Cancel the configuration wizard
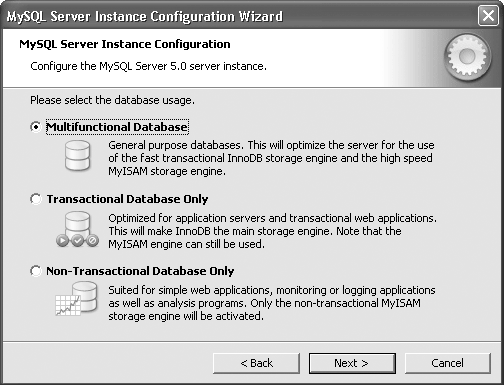This screenshot has height=385, width=504. [x=448, y=363]
